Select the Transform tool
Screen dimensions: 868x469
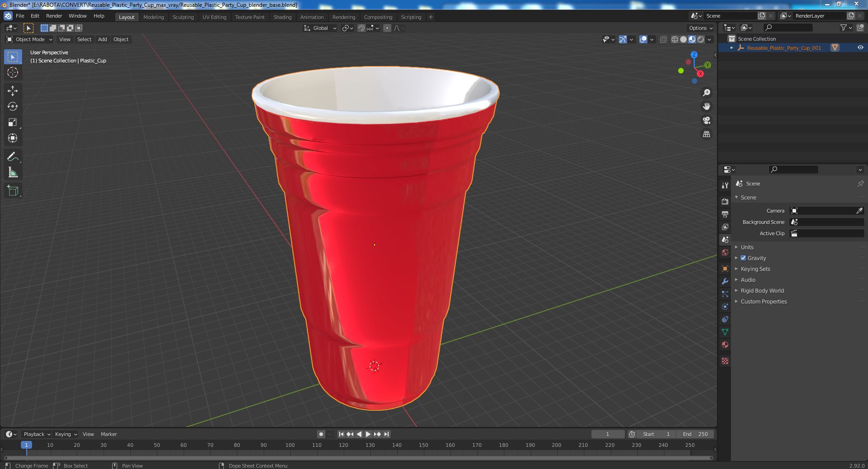coord(13,138)
